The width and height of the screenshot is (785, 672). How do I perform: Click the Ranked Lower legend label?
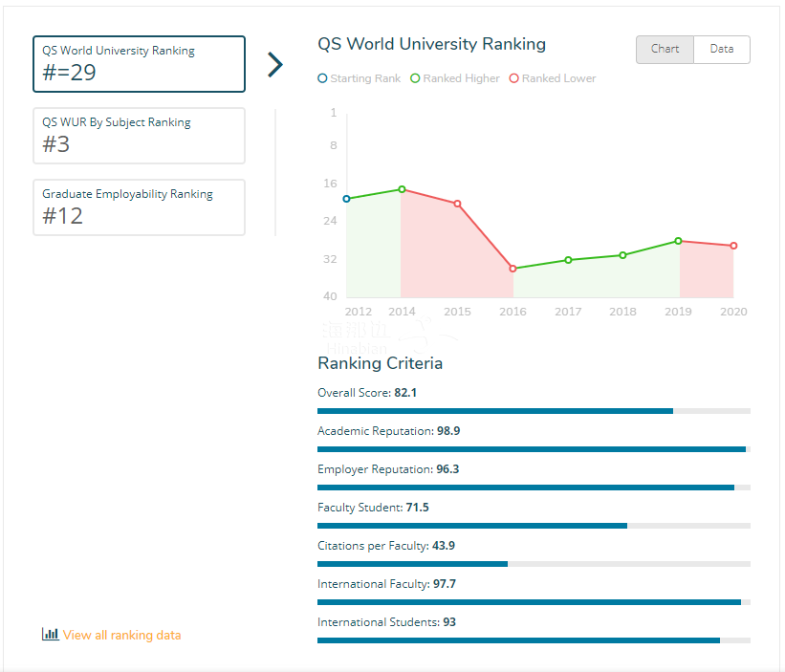point(558,78)
